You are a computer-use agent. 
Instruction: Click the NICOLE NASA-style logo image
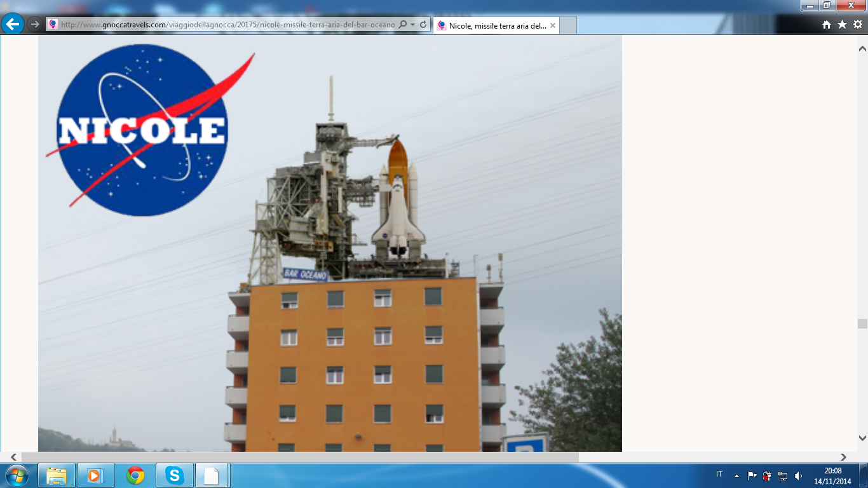pyautogui.click(x=143, y=130)
